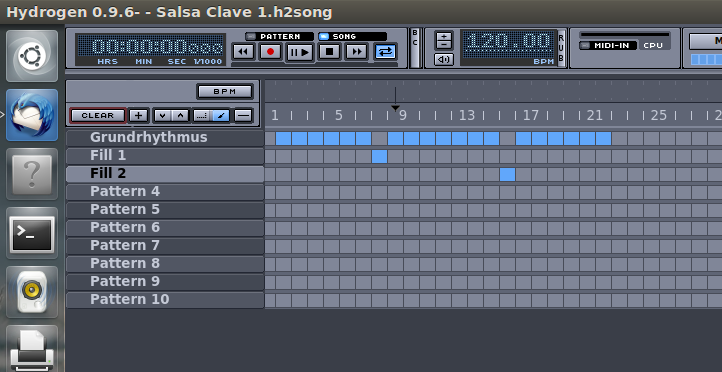Decrease BPM with the minus stepper
Viewport: 722px width, 372px height.
444,45
